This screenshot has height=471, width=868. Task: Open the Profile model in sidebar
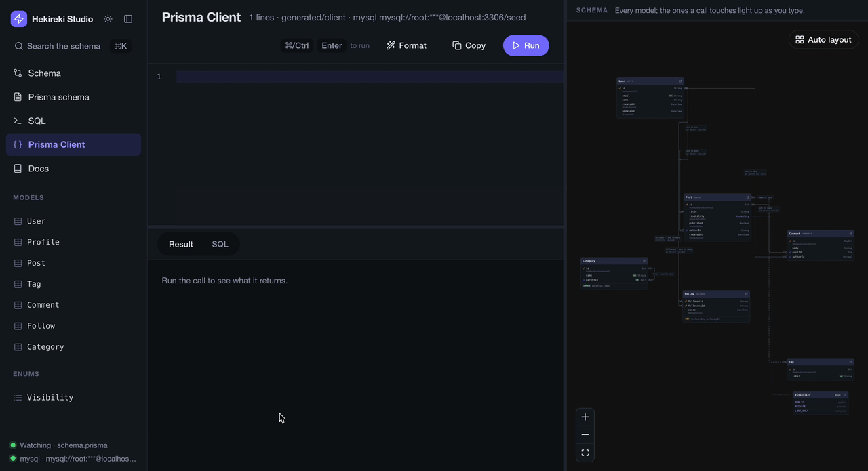pos(73,242)
